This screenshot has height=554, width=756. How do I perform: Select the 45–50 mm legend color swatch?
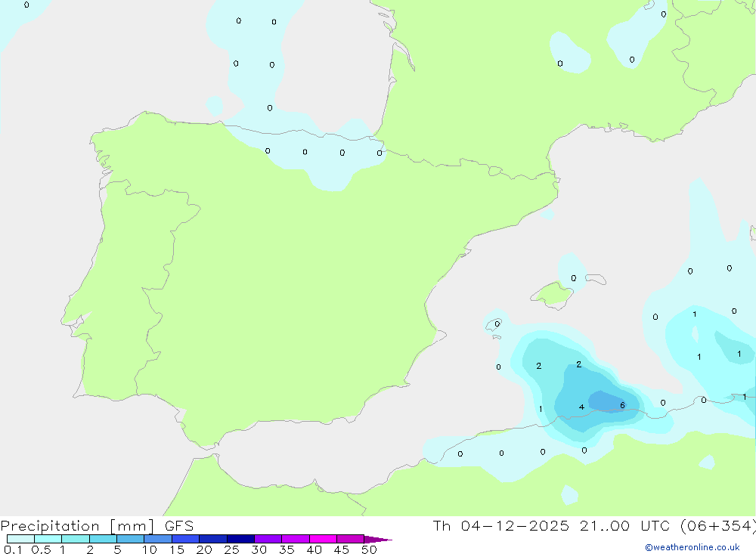pos(350,539)
